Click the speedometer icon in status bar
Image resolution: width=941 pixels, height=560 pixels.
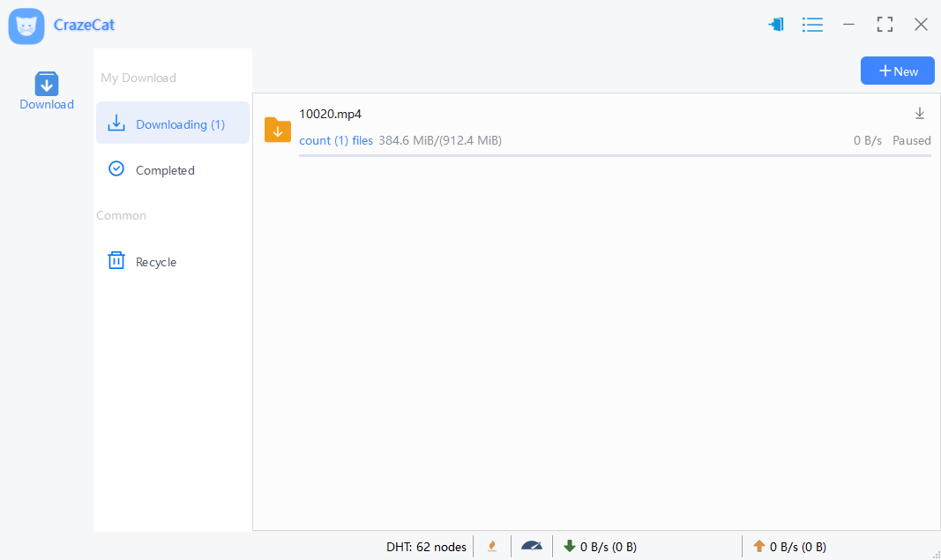532,546
